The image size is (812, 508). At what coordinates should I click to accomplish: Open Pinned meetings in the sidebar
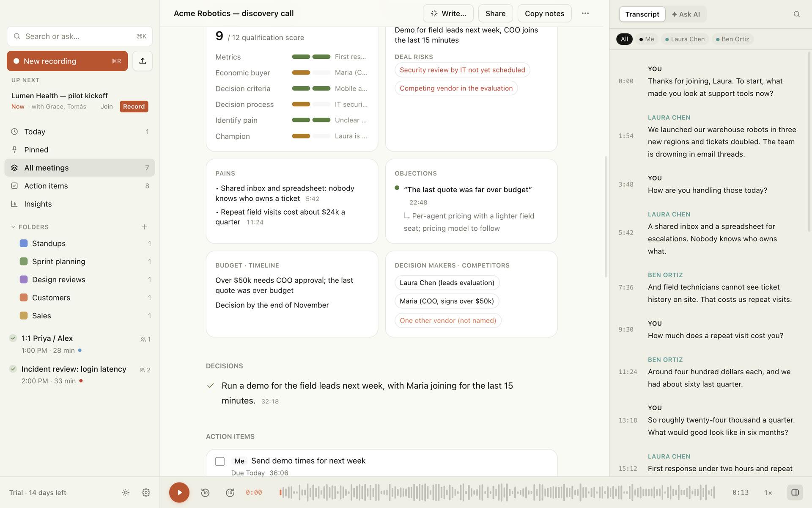[80, 150]
